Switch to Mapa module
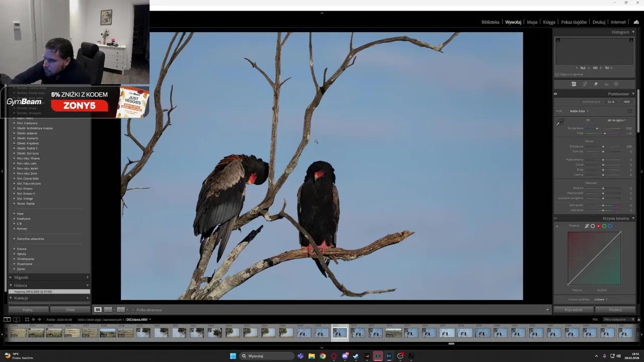 [532, 22]
